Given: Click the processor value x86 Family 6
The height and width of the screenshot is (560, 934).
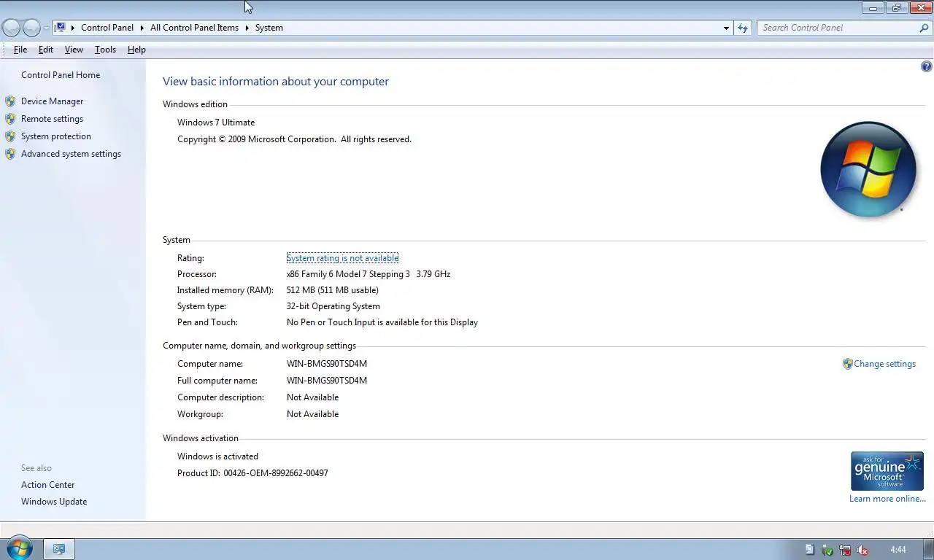Looking at the screenshot, I should click(368, 274).
